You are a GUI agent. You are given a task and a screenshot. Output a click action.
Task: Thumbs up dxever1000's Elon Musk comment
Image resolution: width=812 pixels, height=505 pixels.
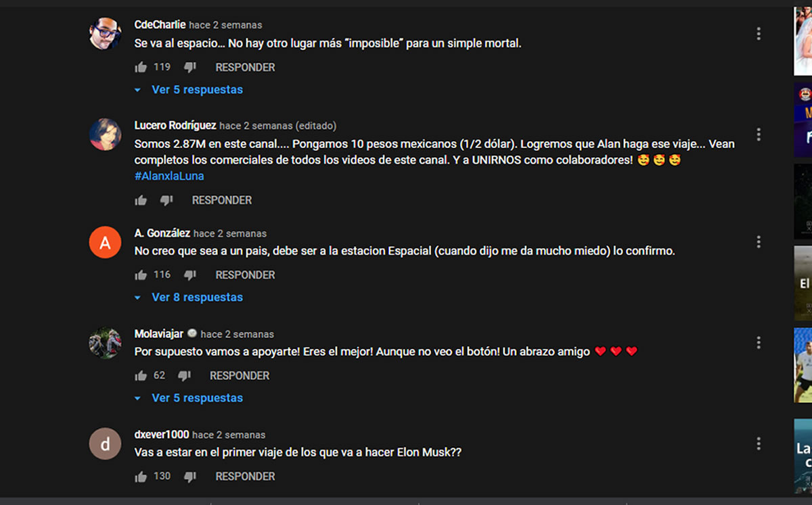[x=141, y=476]
